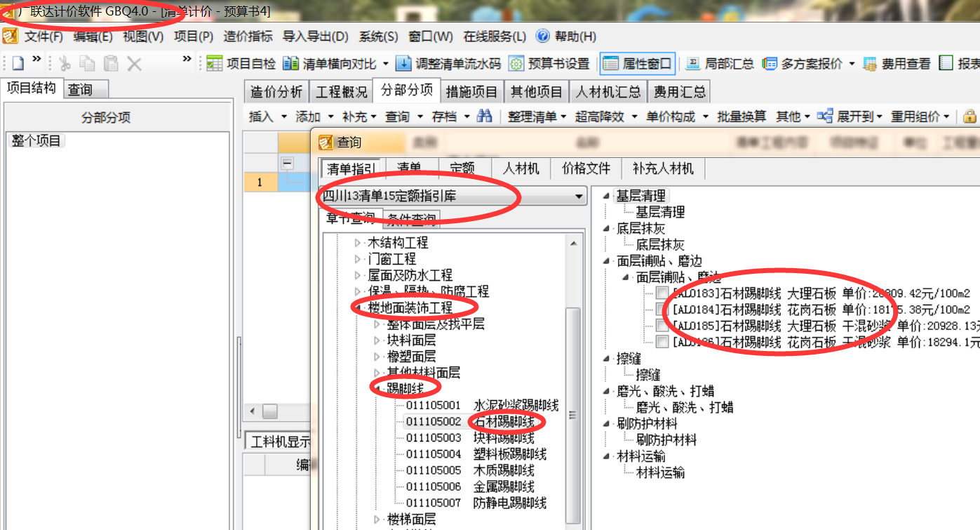Toggle the 属性窗口 button
980x530 pixels.
(x=638, y=64)
